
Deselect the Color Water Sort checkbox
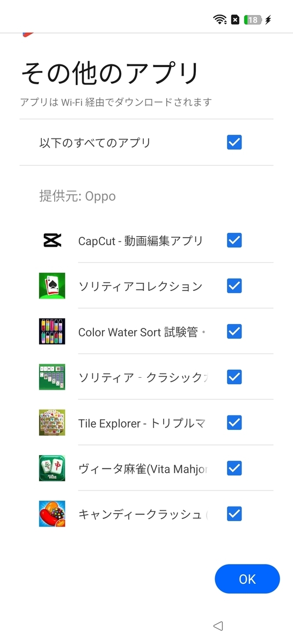click(x=235, y=332)
